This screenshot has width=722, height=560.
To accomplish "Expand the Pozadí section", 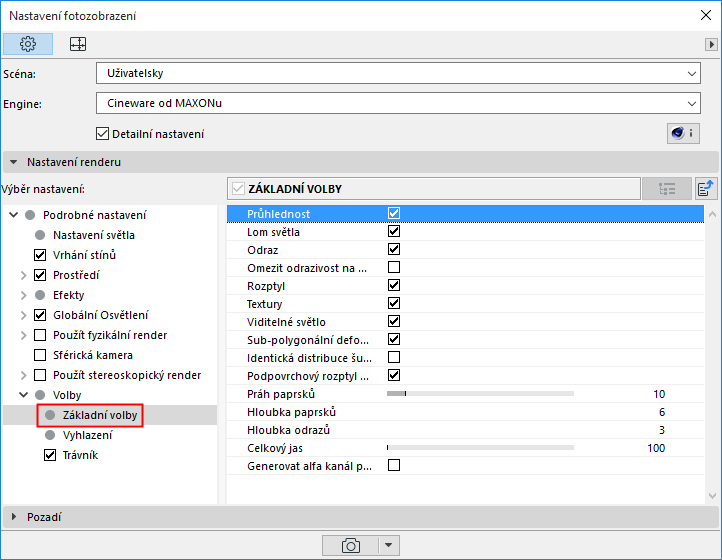I will pos(14,517).
